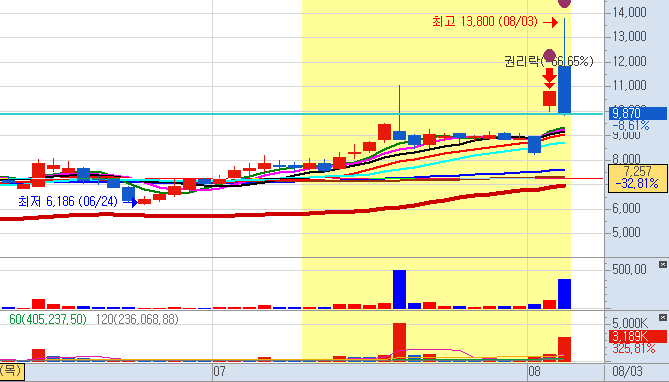Select the 6,000 price axis label

pos(626,208)
